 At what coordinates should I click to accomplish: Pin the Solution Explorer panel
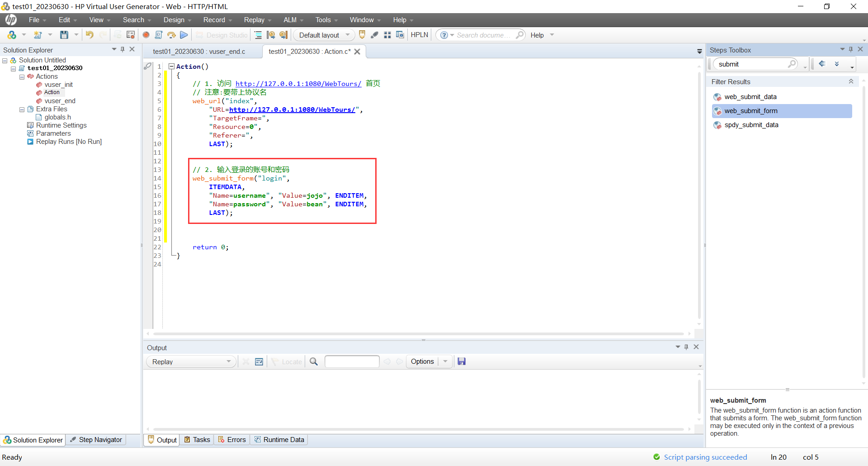click(123, 49)
